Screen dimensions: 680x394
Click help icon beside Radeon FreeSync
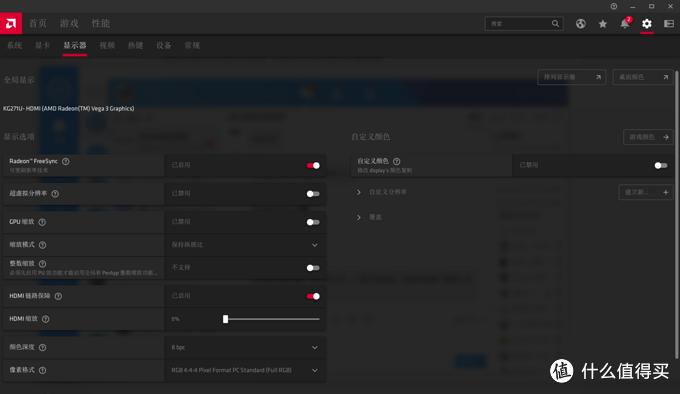(65, 161)
